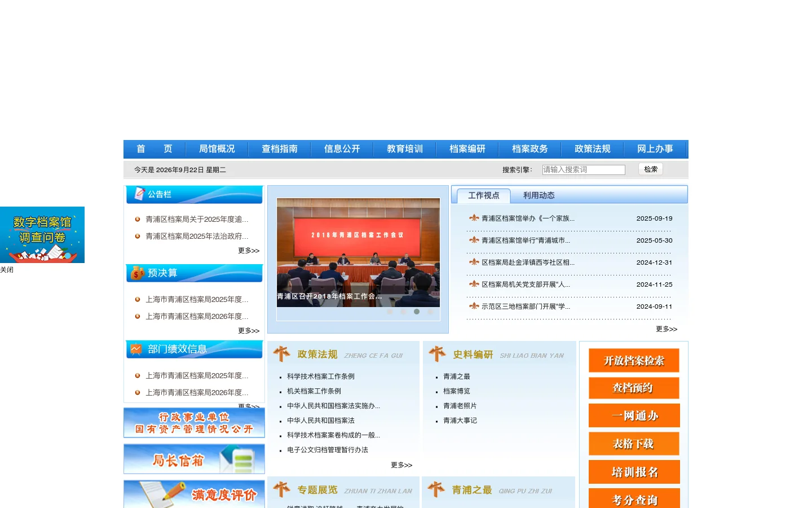The image size is (812, 508).
Task: Open news 区档案局机关党支部开展"人...
Action: [526, 284]
